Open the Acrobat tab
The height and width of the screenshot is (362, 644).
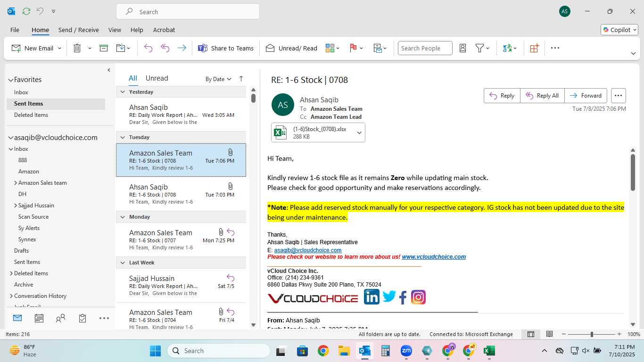point(164,30)
